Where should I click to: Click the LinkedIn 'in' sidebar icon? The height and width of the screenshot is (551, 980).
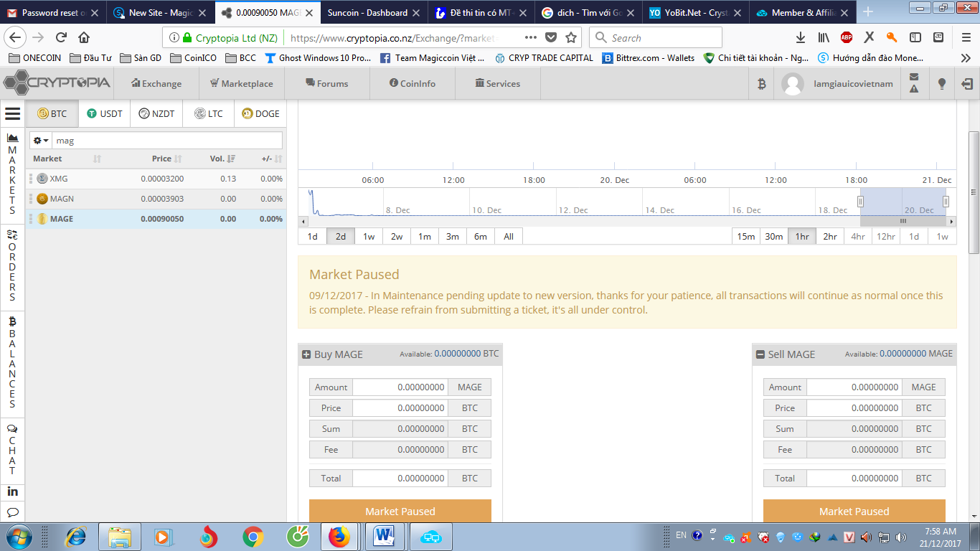click(x=12, y=491)
